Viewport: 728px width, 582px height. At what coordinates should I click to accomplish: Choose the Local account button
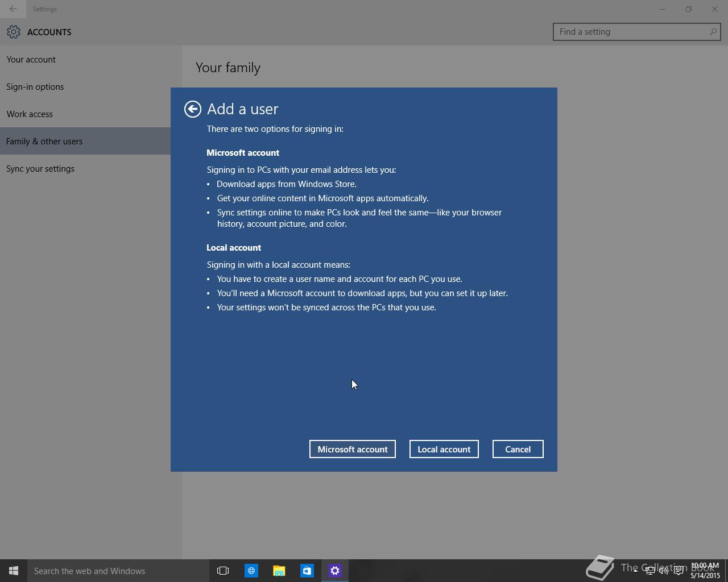coord(444,449)
